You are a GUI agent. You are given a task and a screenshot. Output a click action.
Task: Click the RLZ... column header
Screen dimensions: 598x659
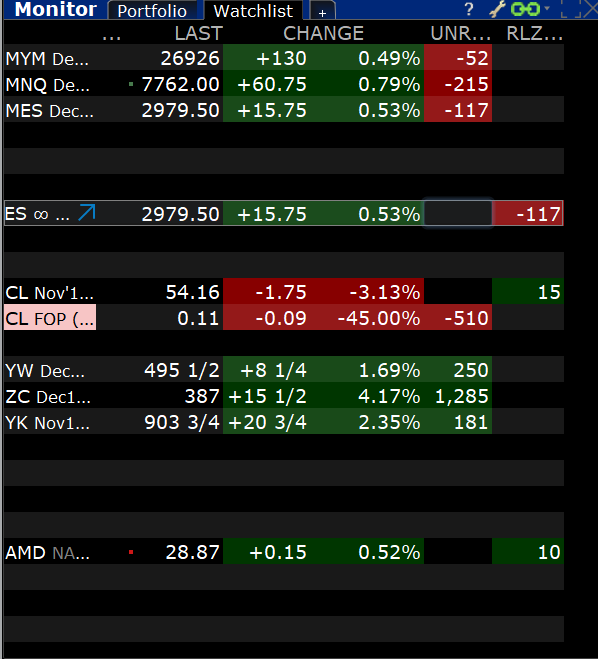pyautogui.click(x=535, y=34)
